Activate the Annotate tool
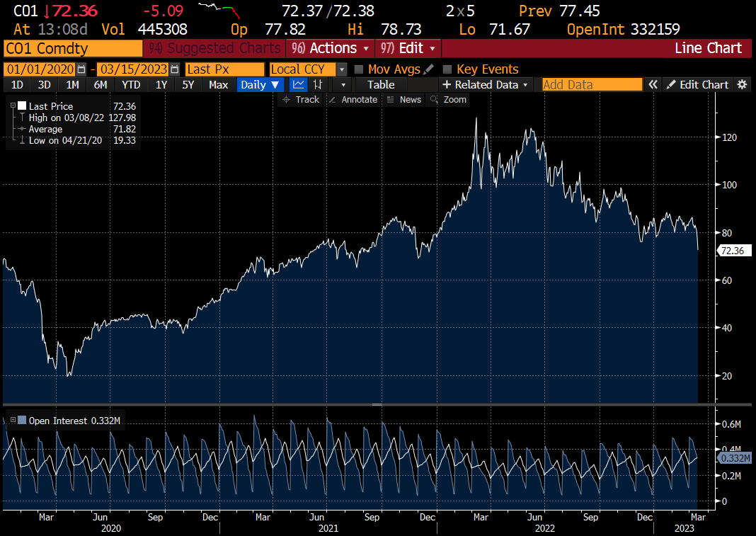Screen dimensions: 756x536 (x=353, y=99)
